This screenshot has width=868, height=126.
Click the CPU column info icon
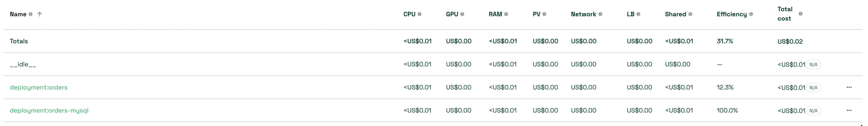coord(420,14)
